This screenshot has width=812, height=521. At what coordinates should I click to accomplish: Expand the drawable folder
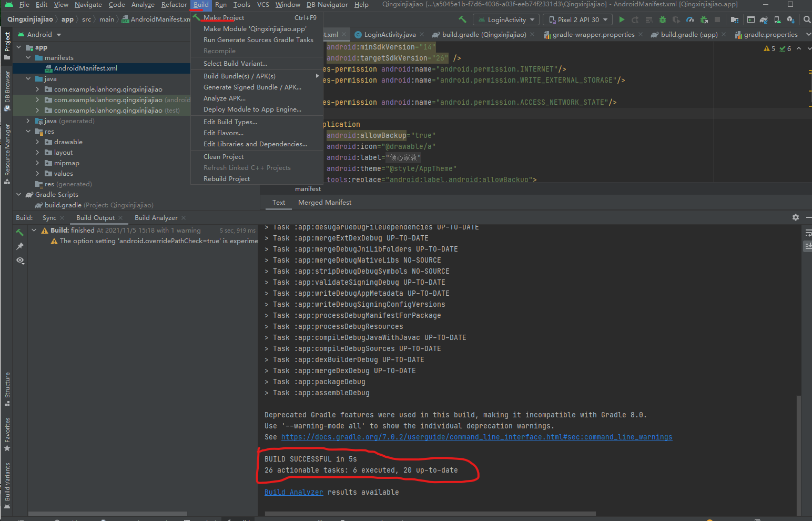tap(37, 142)
